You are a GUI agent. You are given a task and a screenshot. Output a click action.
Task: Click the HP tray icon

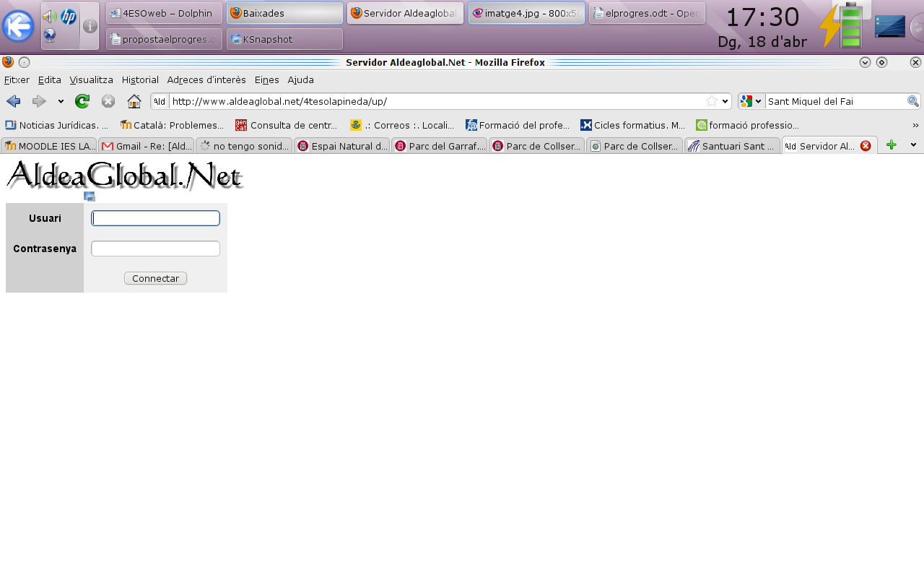(69, 17)
